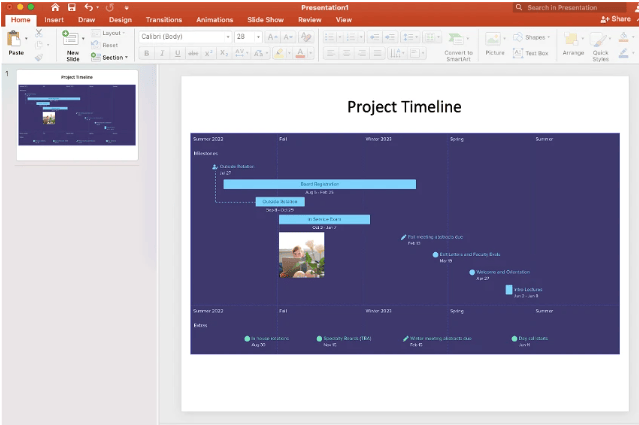Insert a new slide with New Slide icon
Screen dimensions: 639x425
point(71,40)
